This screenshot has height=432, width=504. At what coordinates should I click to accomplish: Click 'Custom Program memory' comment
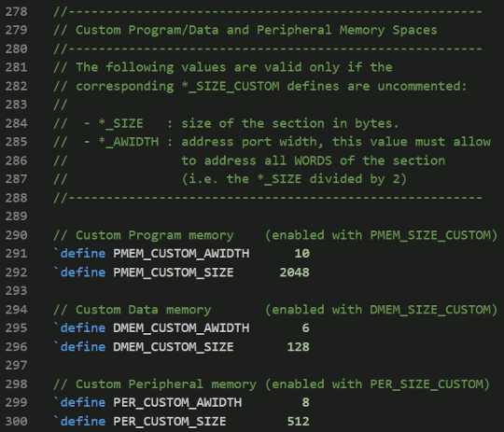tap(155, 235)
